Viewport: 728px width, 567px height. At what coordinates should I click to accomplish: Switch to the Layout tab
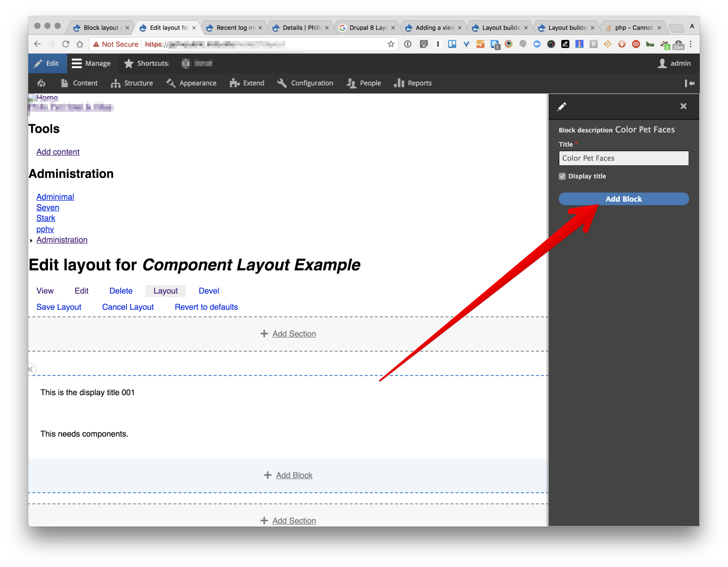coord(166,291)
